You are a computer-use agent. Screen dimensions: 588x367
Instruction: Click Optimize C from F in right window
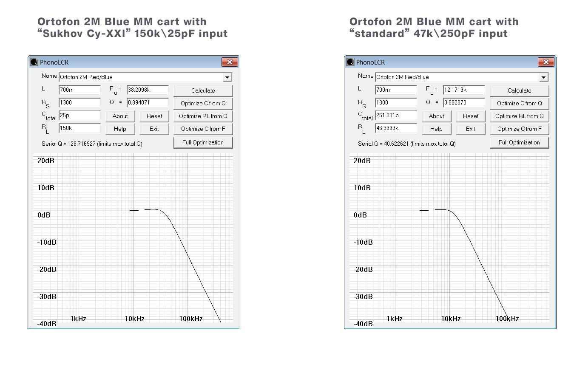tap(520, 129)
